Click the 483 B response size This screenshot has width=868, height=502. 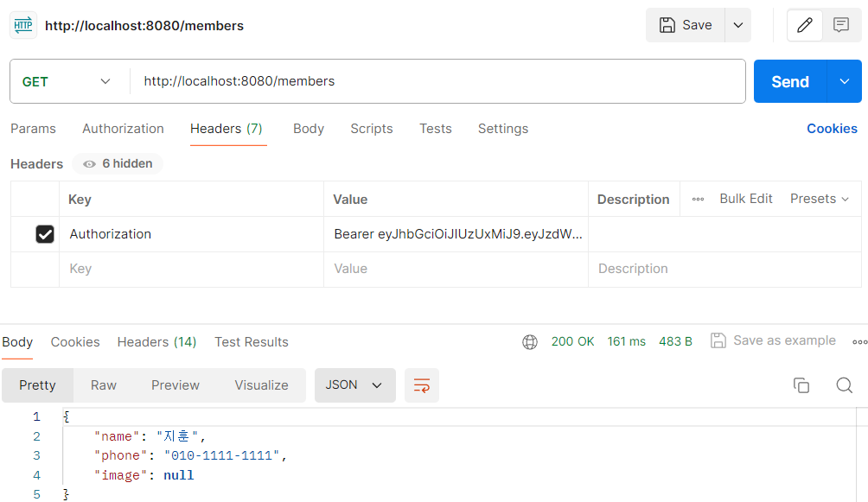[675, 341]
